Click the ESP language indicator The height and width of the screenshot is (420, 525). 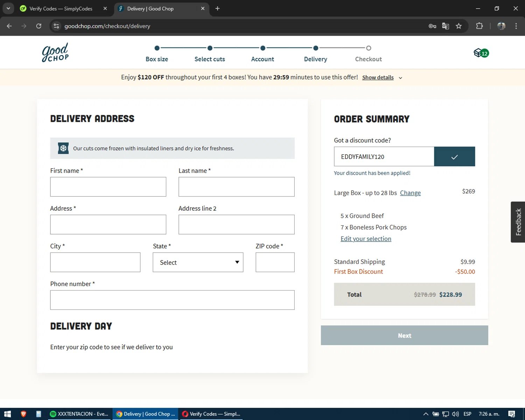tap(467, 414)
